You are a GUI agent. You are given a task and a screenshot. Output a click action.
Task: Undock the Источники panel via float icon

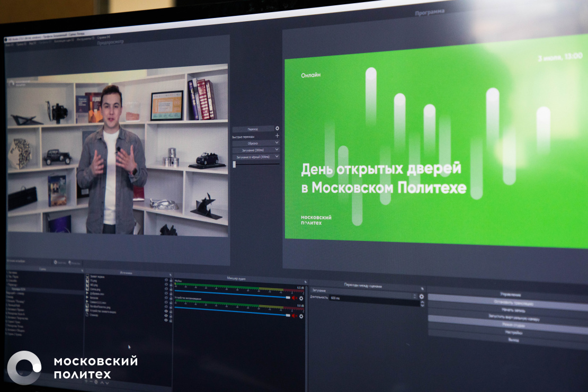click(170, 275)
